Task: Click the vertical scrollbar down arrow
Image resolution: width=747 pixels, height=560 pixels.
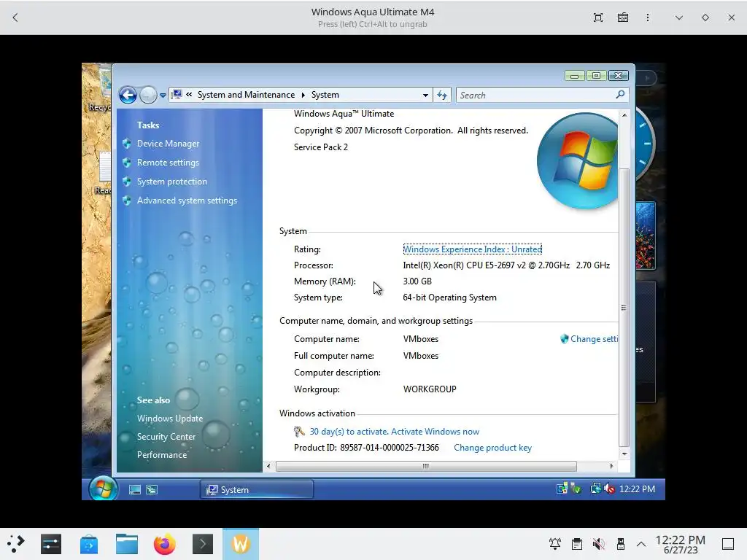Action: coord(624,454)
